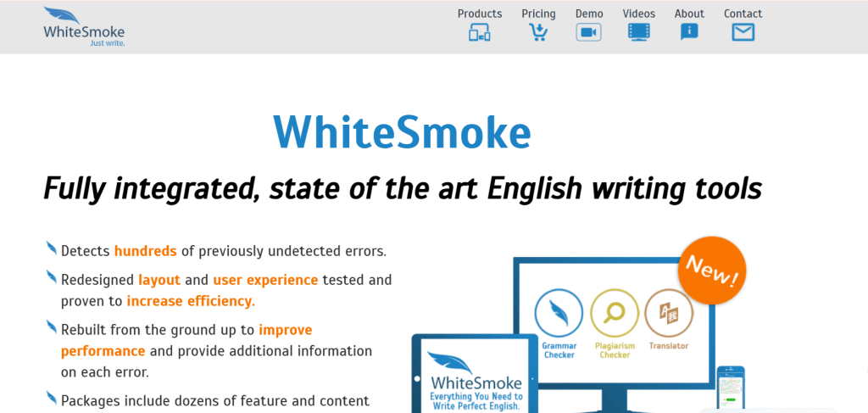Go to the Demo menu label
Image resolution: width=868 pixels, height=413 pixels.
point(589,14)
